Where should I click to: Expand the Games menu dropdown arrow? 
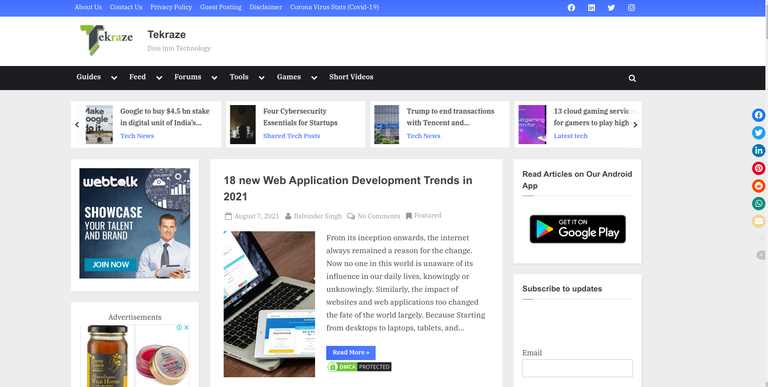314,77
